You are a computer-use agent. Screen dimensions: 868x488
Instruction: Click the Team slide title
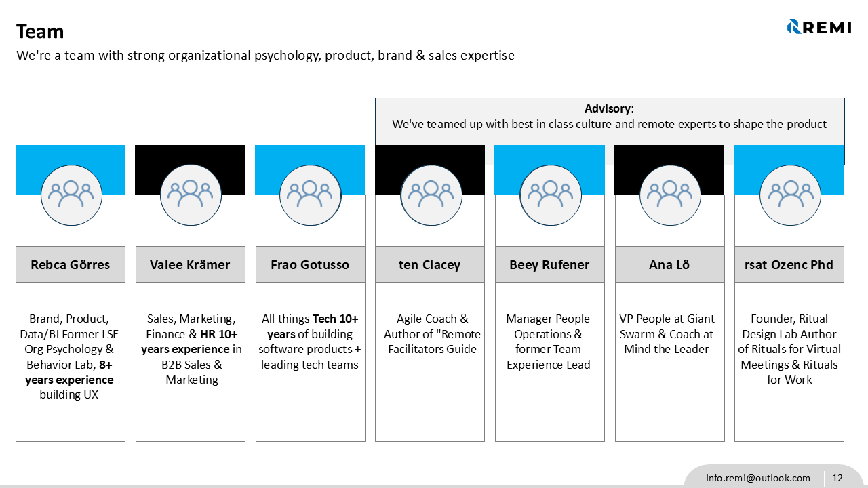pyautogui.click(x=40, y=32)
